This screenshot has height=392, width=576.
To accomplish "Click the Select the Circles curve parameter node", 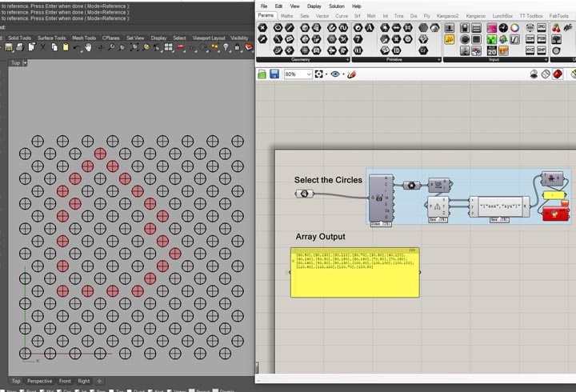I will coord(305,194).
